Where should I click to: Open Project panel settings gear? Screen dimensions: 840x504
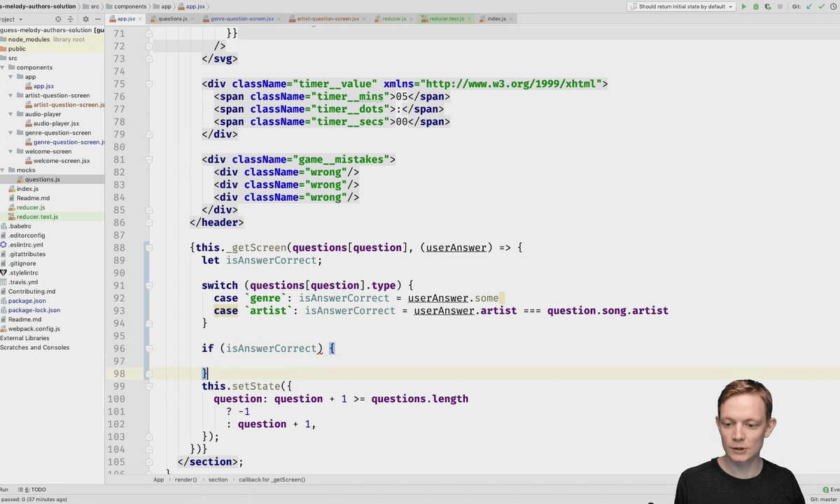click(85, 19)
